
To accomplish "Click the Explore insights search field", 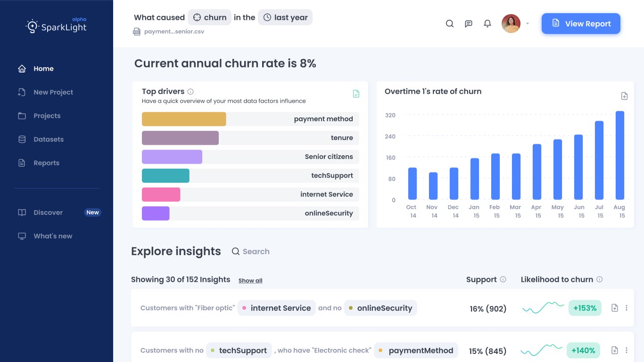I will 256,252.
